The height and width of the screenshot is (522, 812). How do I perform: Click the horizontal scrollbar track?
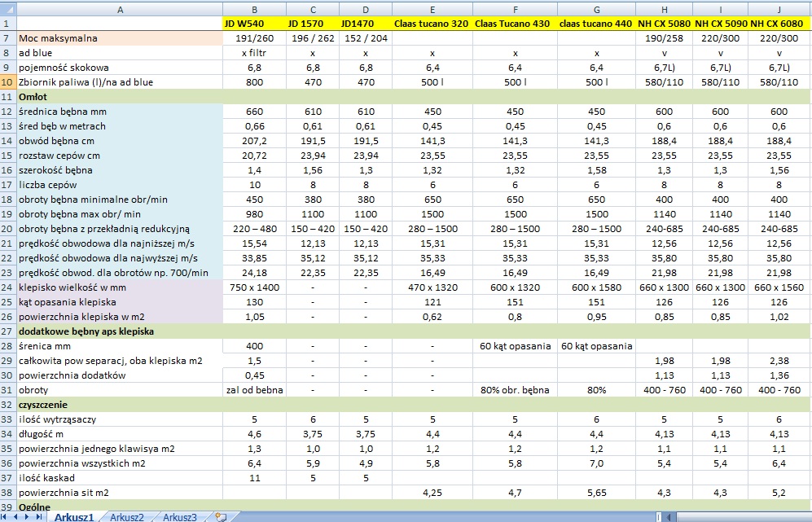pos(744,517)
